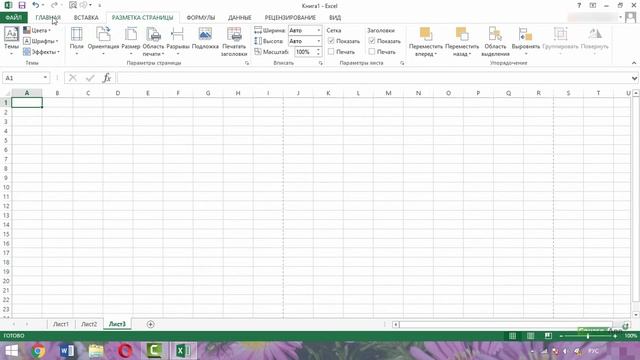
Task: Switch to Page Break Preview in status bar
Action: (x=548, y=336)
